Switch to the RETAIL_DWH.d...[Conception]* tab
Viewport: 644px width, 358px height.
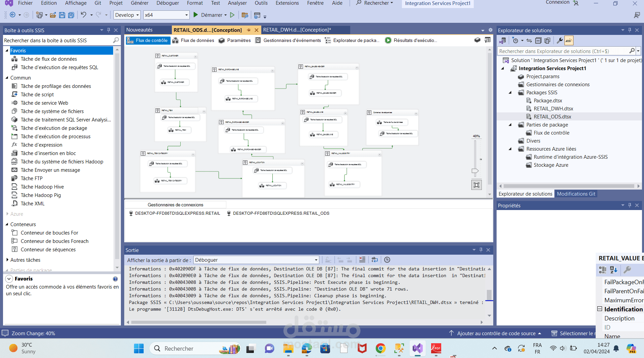pyautogui.click(x=297, y=30)
